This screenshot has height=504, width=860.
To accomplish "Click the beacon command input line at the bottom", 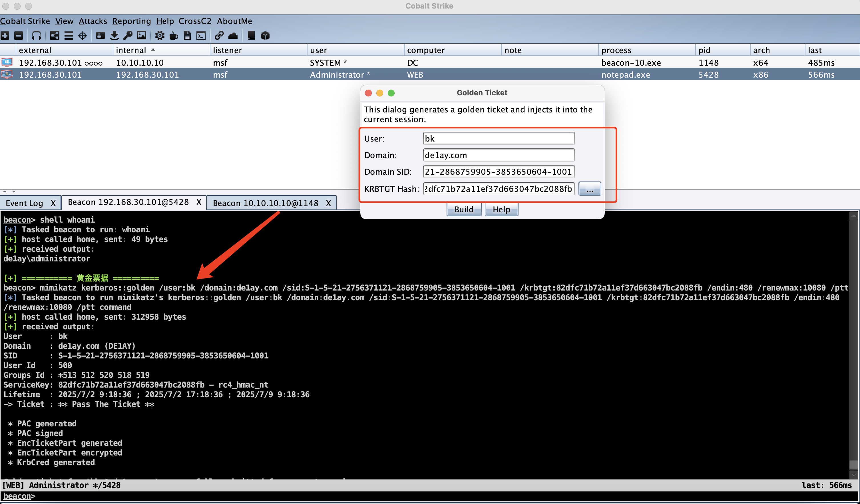I will coord(430,496).
